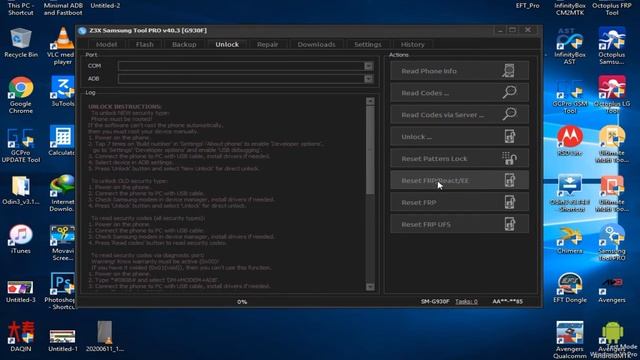
Task: Open the Octoplus Samsung icon
Action: (611, 45)
